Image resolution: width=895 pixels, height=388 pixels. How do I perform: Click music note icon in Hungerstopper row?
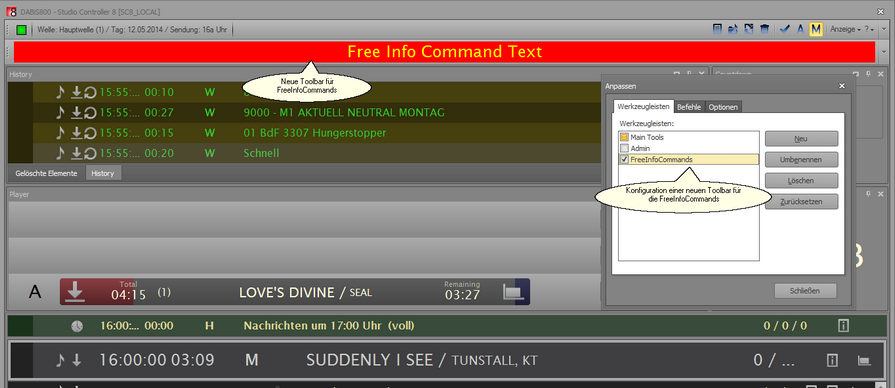(61, 133)
